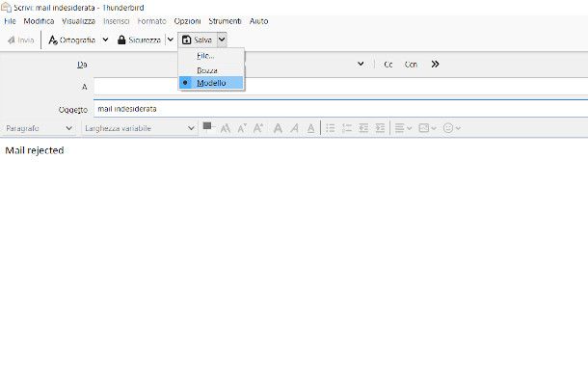Expand the Ortografia dropdown arrow

click(105, 40)
